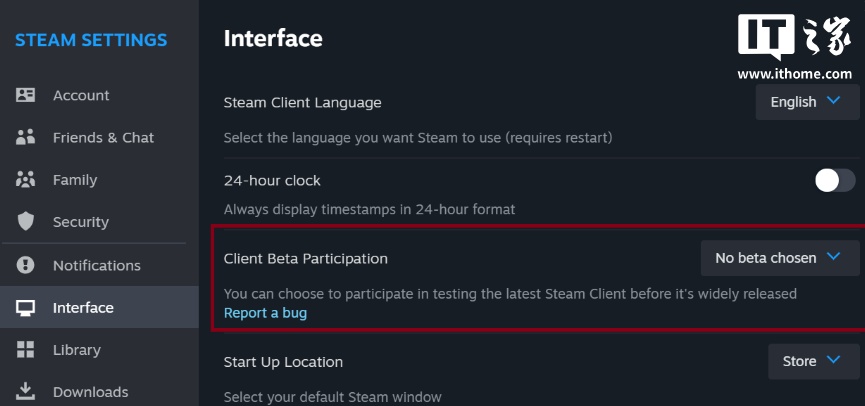Click the Report a bug link

point(265,313)
